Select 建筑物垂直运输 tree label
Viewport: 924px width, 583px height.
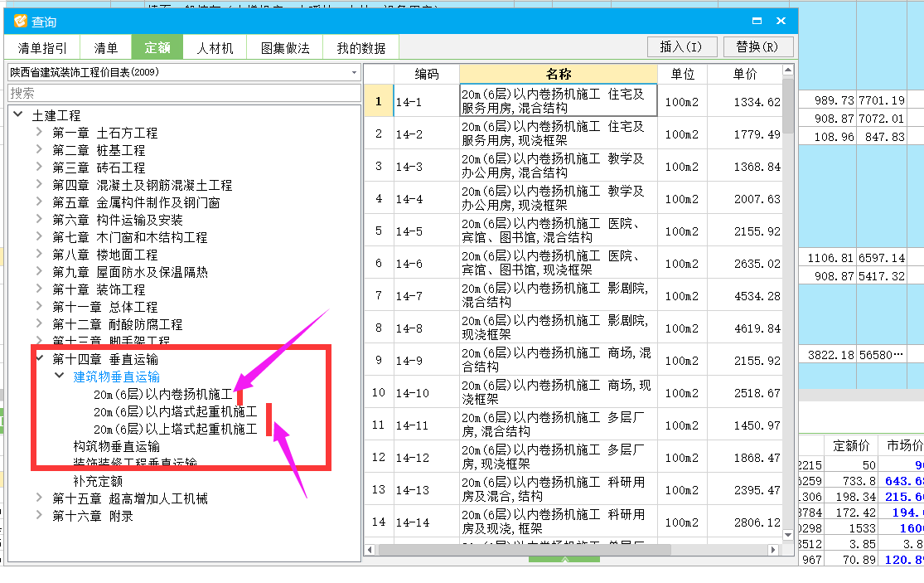coord(117,377)
